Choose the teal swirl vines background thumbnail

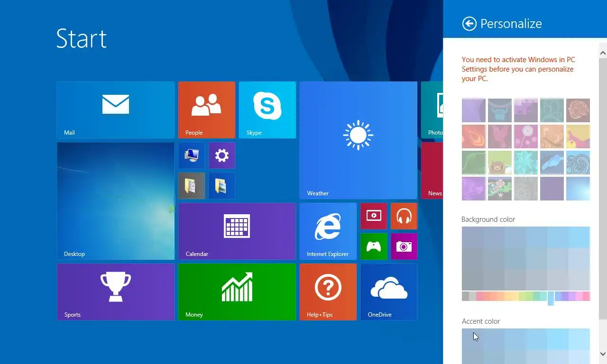tap(552, 110)
